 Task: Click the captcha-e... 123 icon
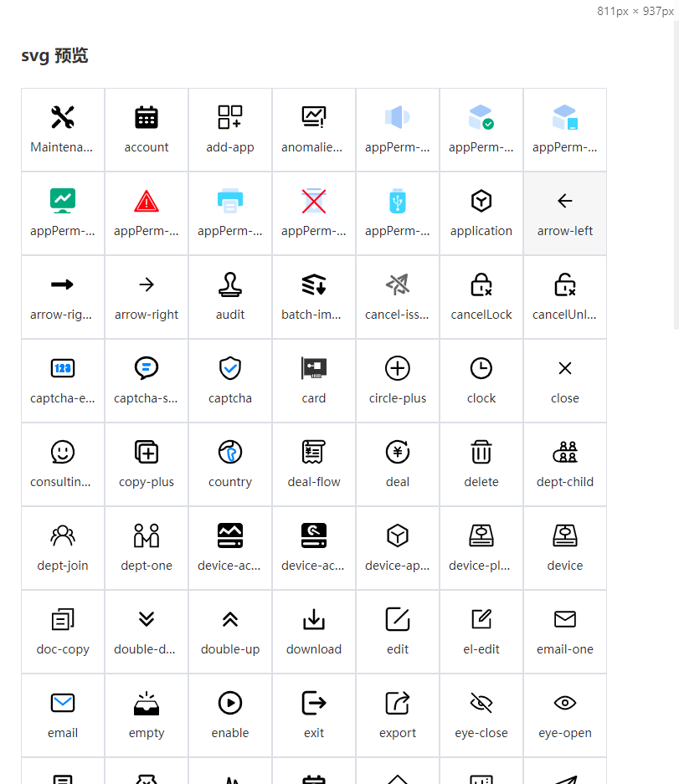tap(63, 368)
